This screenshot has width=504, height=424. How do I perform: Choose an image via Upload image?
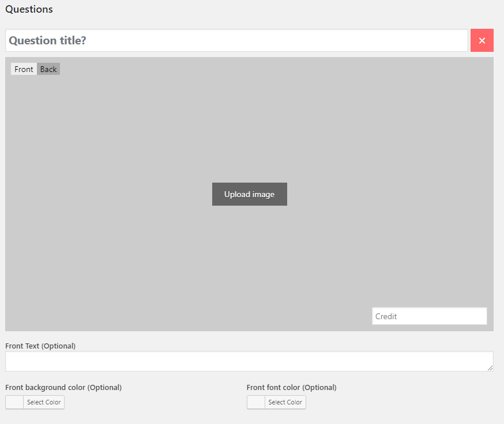pyautogui.click(x=249, y=194)
